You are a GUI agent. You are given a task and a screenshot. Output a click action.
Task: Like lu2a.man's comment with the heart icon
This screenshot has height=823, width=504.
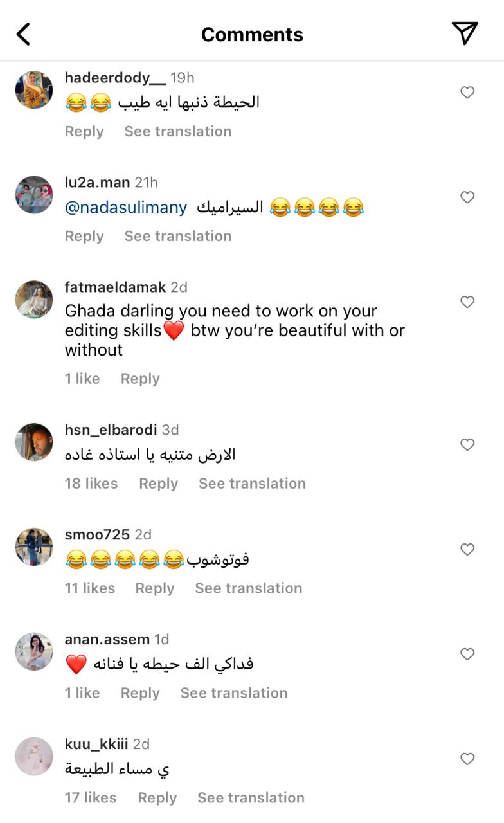point(467,197)
